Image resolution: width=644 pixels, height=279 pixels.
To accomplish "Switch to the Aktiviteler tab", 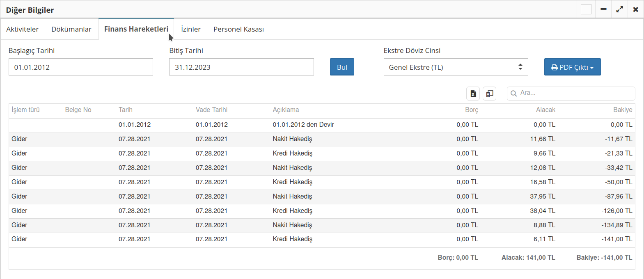I will (23, 29).
